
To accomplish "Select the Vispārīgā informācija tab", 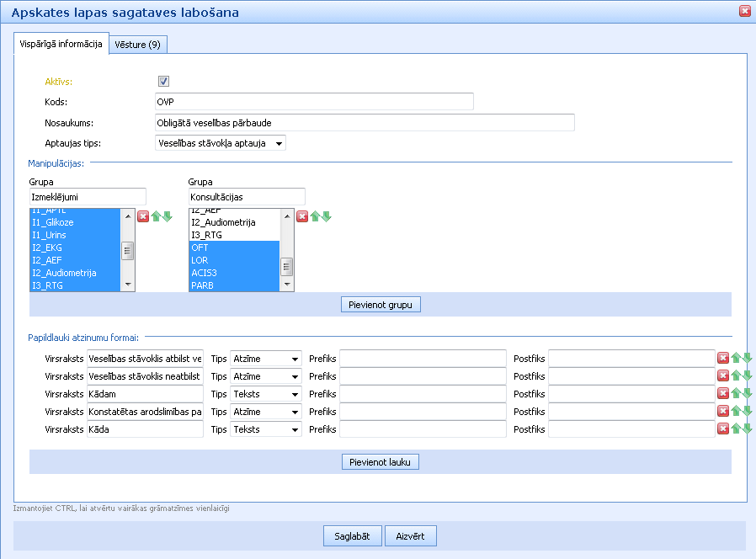I will coord(61,44).
